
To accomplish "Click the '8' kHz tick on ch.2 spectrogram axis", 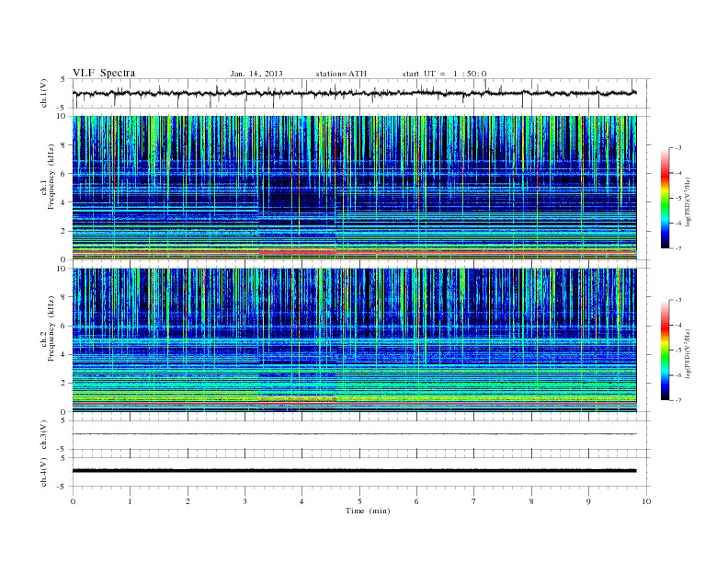I will [63, 297].
